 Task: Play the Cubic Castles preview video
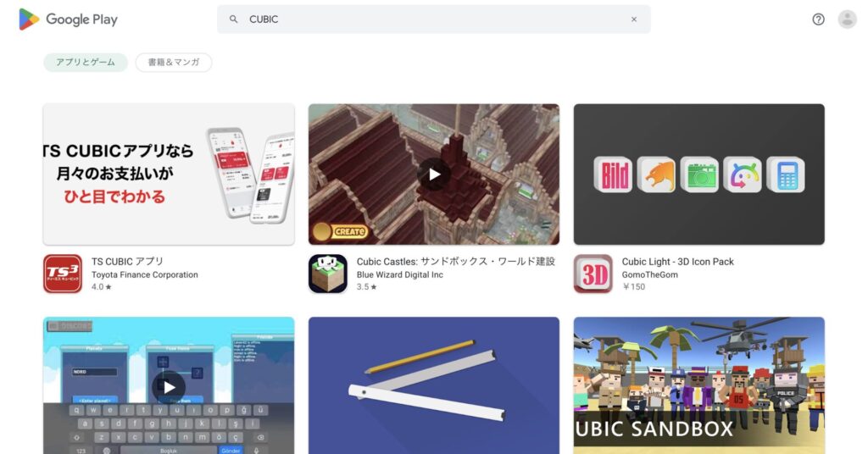(434, 174)
